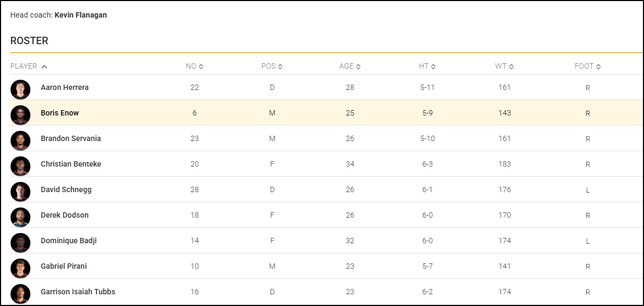The image size is (644, 306).
Task: Click Brandon Servania's avatar photo
Action: 20,139
